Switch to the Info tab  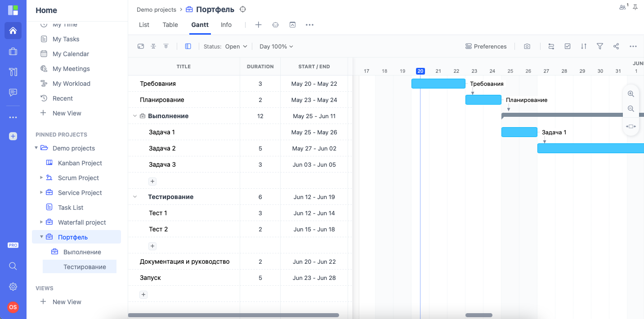pos(226,25)
